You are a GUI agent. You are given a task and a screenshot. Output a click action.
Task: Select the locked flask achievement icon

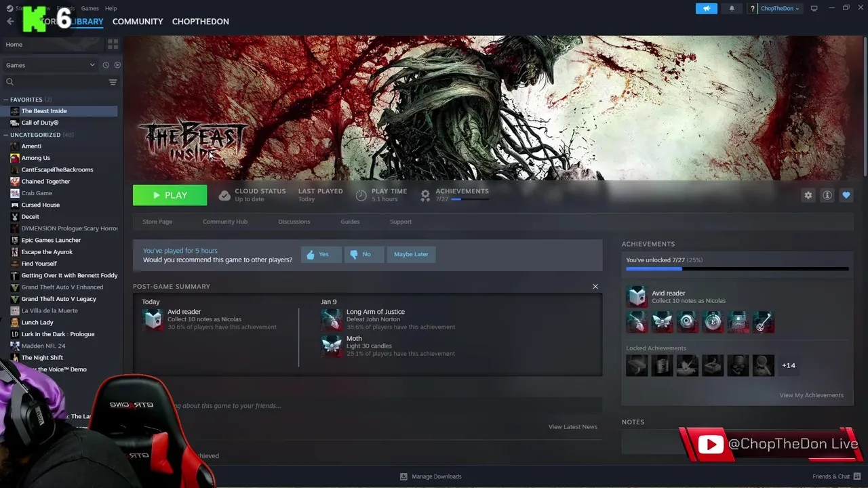[662, 365]
